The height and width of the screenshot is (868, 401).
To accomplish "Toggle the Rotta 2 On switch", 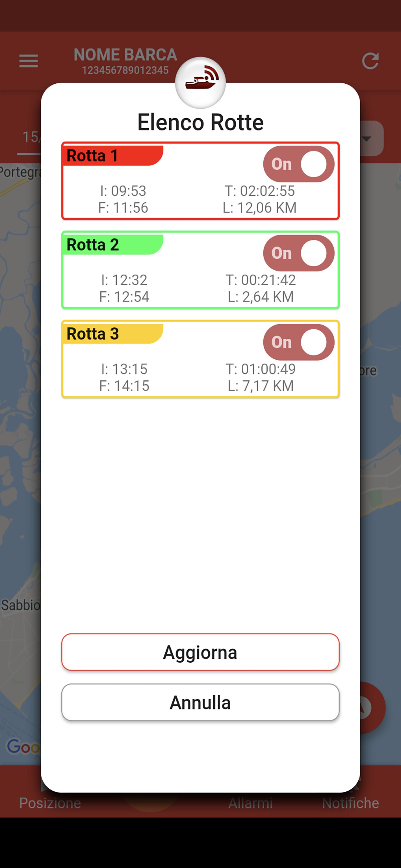I will pos(299,253).
